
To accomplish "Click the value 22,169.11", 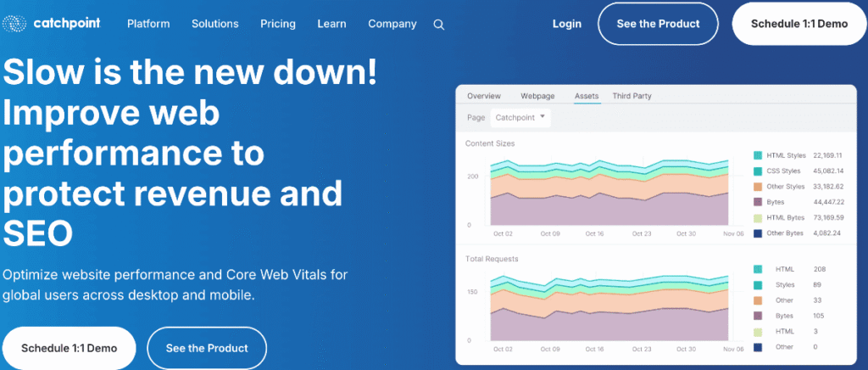I will click(827, 155).
